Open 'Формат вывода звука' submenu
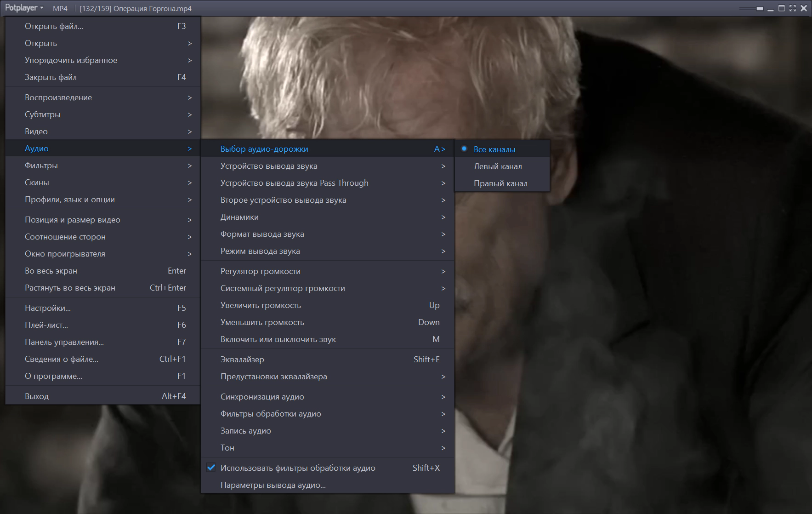 coord(328,234)
